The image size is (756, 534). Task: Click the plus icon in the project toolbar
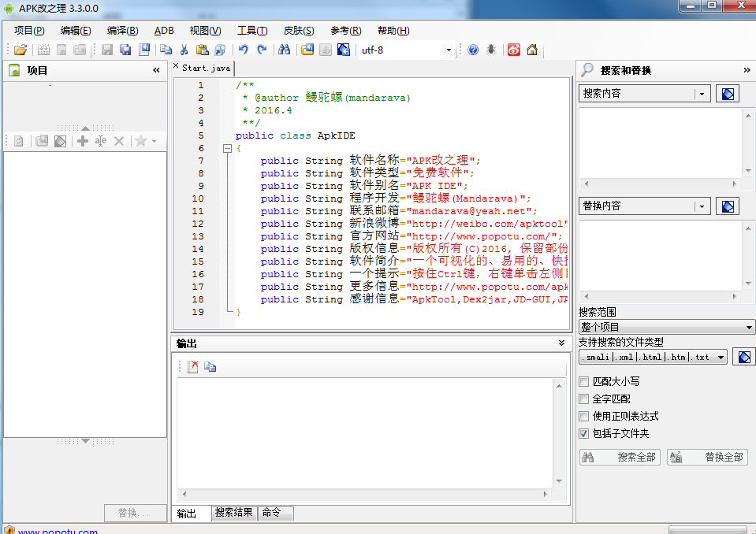83,141
